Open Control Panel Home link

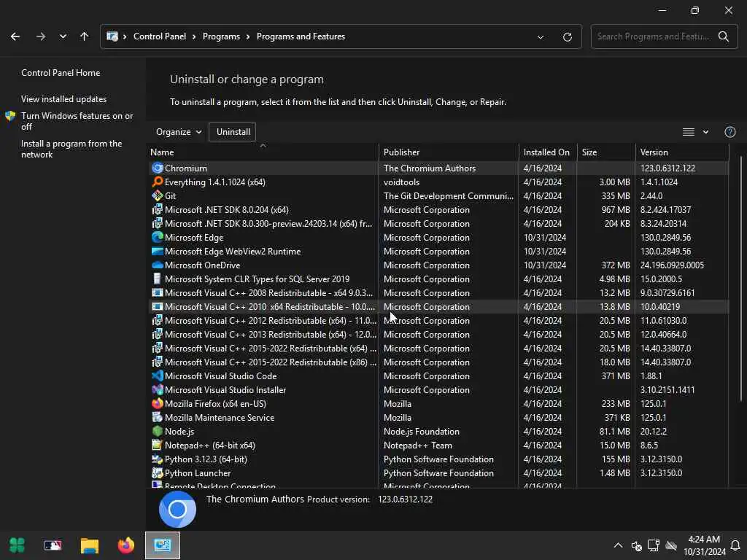coord(61,72)
